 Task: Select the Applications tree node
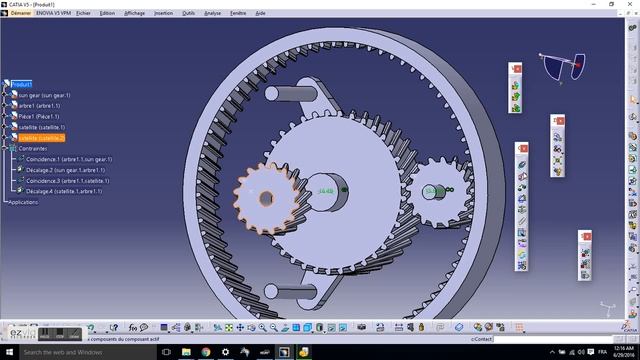click(23, 202)
